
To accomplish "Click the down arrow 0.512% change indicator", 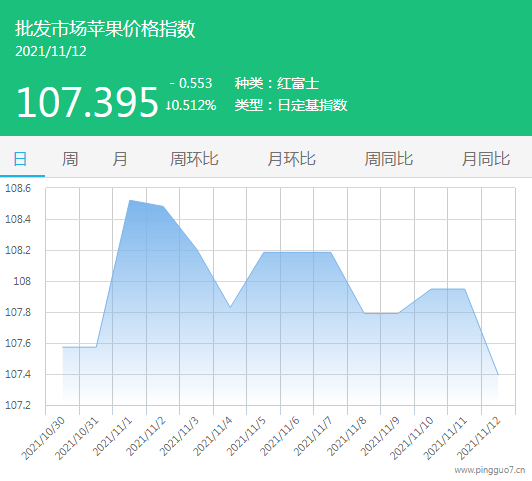I will point(191,105).
